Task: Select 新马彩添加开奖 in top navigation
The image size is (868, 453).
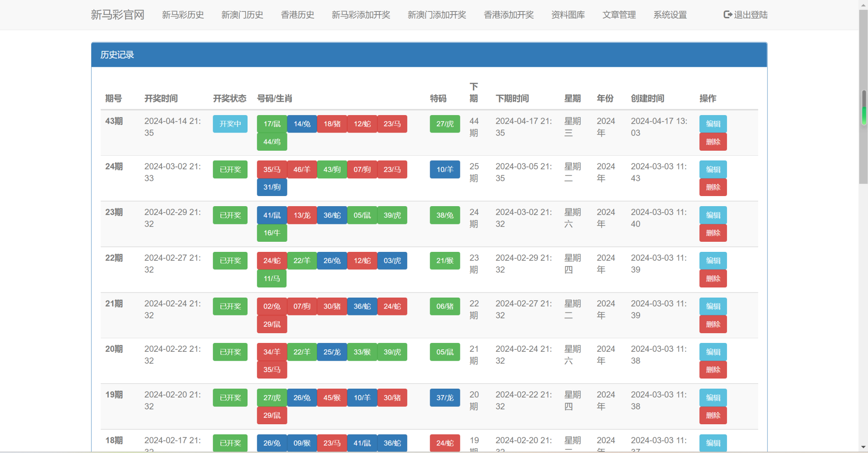Action: (361, 15)
